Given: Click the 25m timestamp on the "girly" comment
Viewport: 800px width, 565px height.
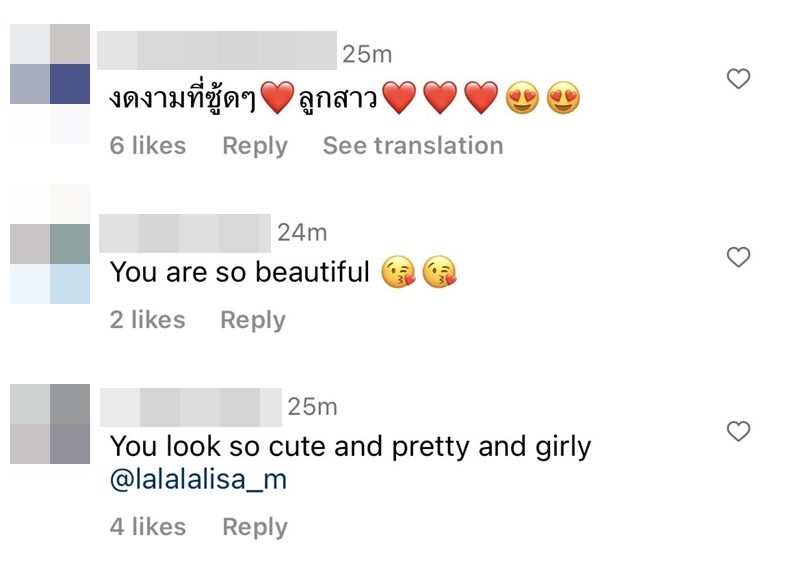Looking at the screenshot, I should [312, 407].
